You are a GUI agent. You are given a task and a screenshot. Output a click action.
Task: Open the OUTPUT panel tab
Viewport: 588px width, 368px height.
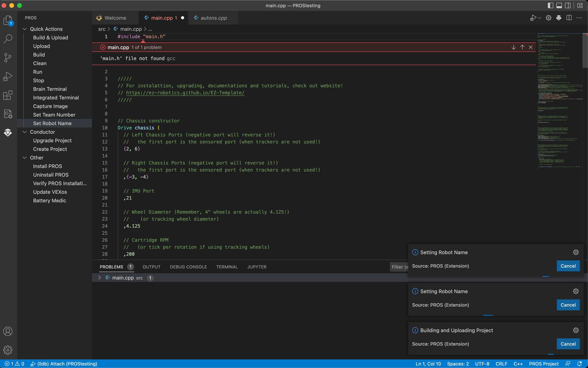click(x=151, y=267)
